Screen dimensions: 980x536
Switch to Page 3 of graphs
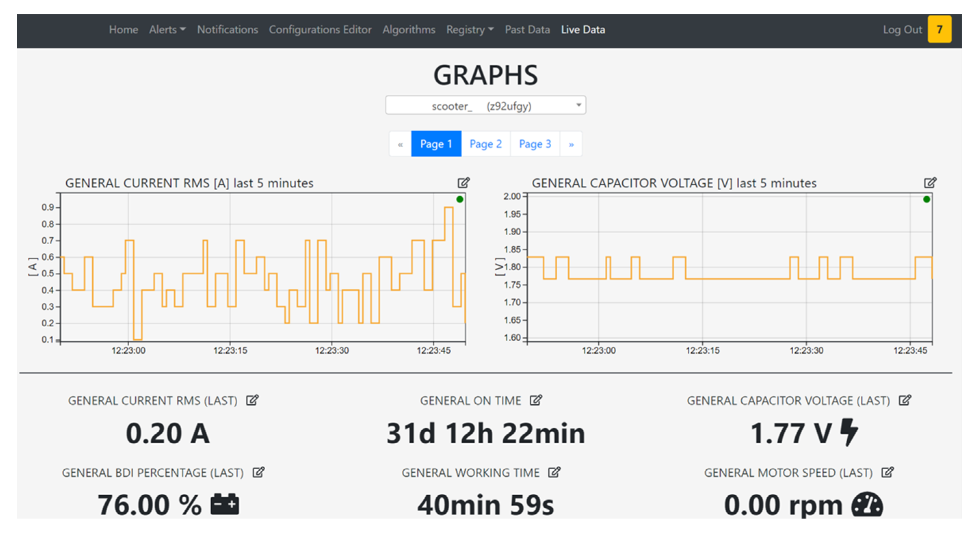pyautogui.click(x=534, y=144)
